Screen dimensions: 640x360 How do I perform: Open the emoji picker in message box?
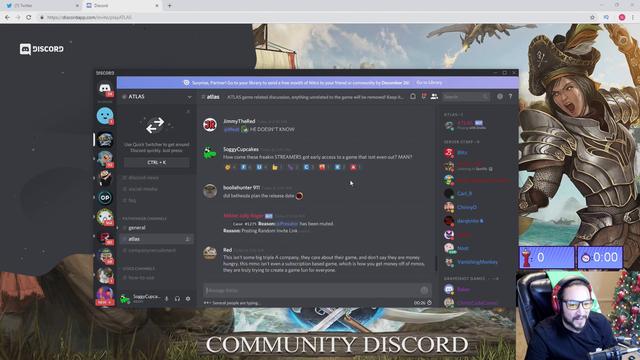pyautogui.click(x=424, y=290)
